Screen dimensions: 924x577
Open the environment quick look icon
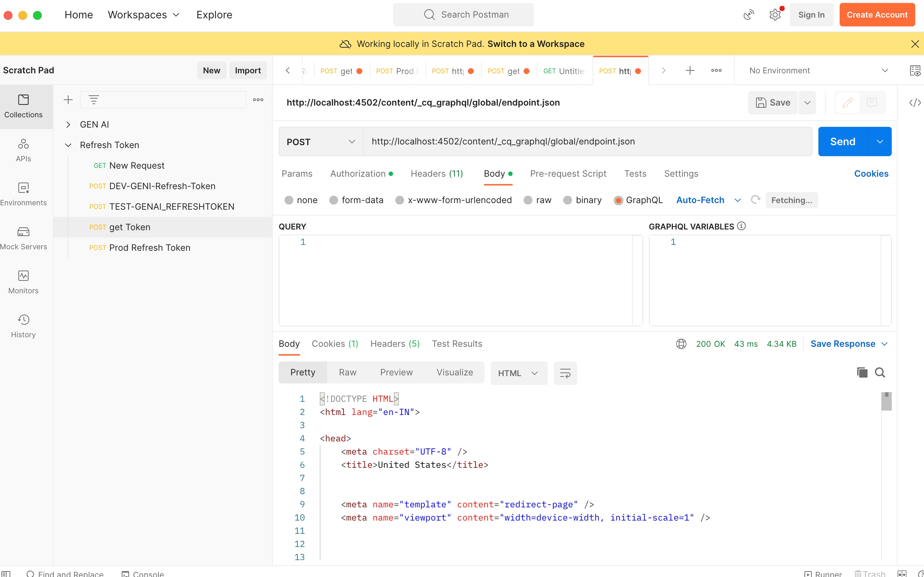915,71
